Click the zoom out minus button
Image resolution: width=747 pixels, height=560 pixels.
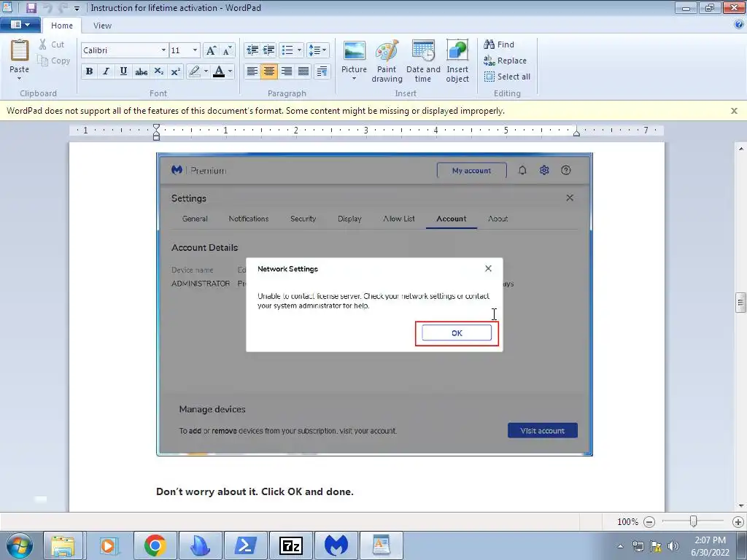click(x=649, y=522)
